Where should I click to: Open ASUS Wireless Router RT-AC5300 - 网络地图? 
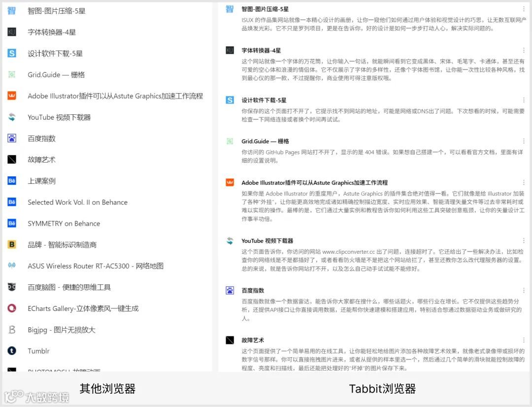coord(96,266)
